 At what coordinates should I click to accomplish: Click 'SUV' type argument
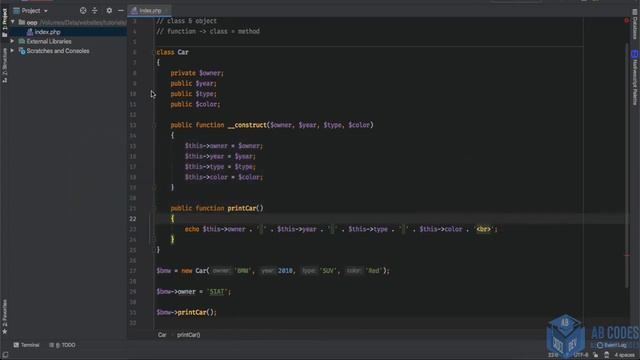(328, 271)
